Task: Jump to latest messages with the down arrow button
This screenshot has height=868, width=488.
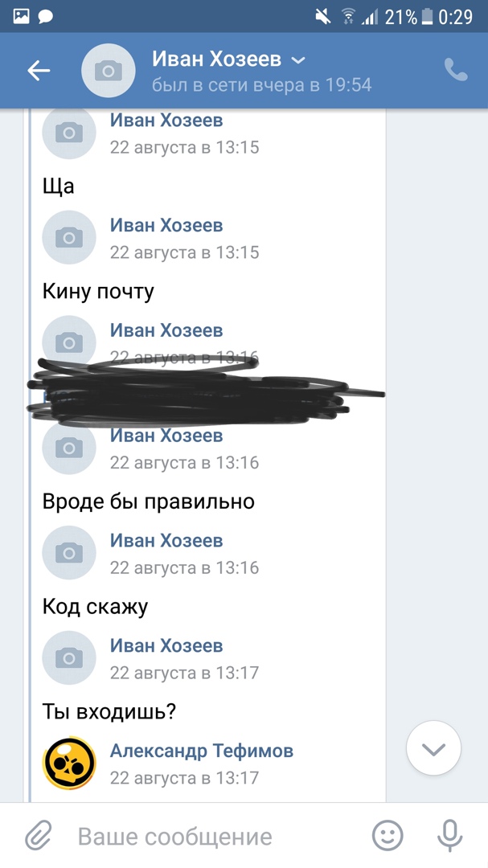Action: 433,748
